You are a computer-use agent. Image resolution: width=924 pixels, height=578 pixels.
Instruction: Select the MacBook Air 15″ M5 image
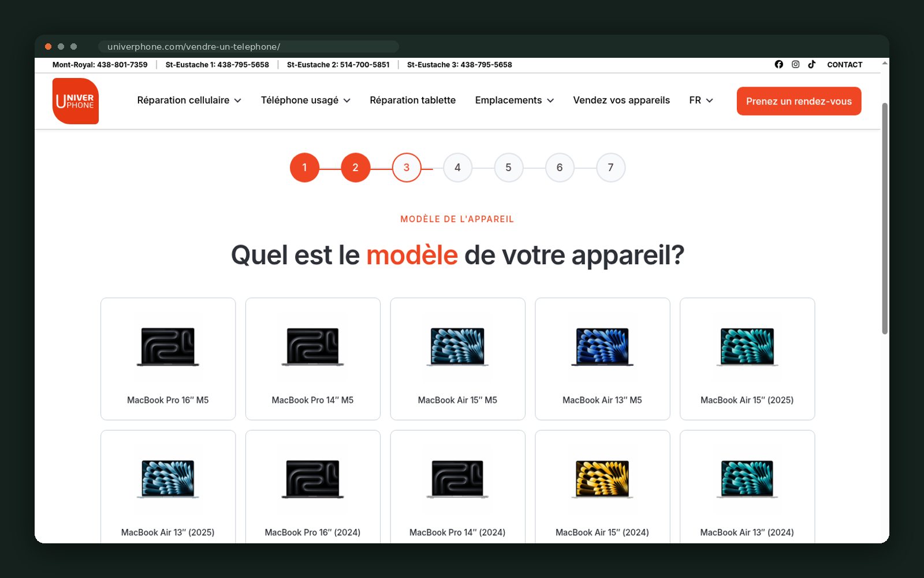(x=457, y=347)
